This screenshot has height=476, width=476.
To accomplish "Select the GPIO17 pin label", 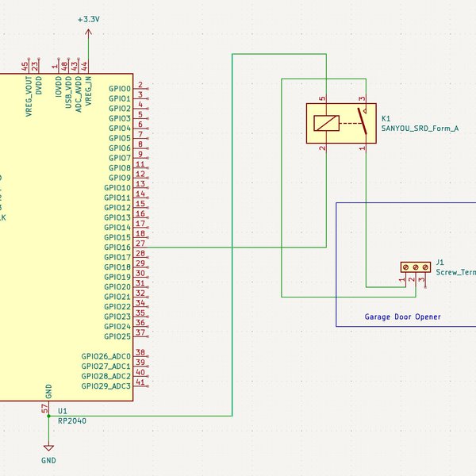I will pos(117,257).
